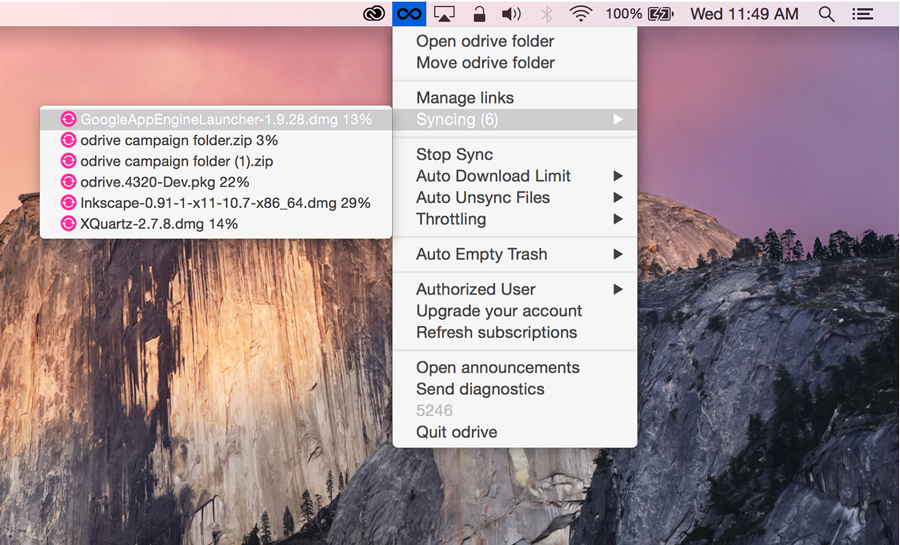Select Inkscape-0.91-1-x11-10.7-x86_64.dmg 29% item
Image resolution: width=900 pixels, height=545 pixels.
click(216, 203)
